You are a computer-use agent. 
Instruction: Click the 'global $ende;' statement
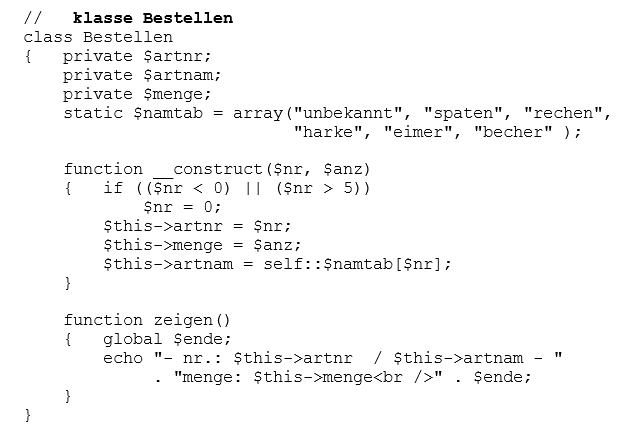click(x=167, y=339)
